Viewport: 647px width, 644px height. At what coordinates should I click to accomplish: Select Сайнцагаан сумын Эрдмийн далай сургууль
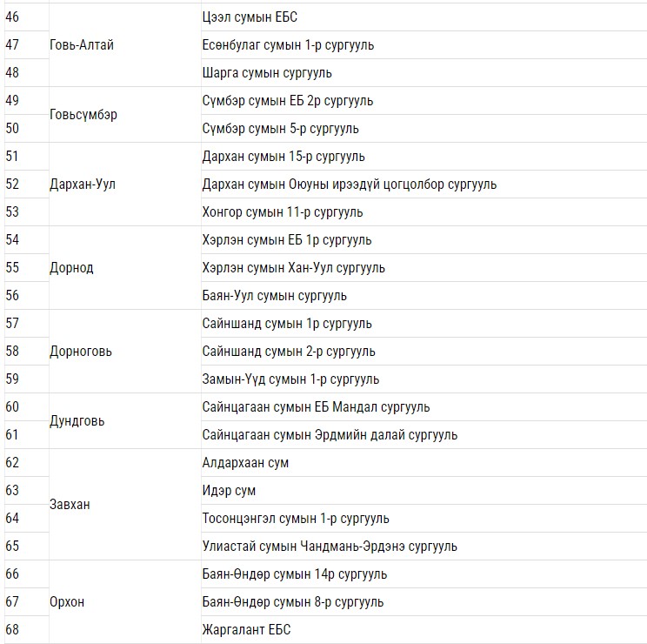tap(330, 435)
